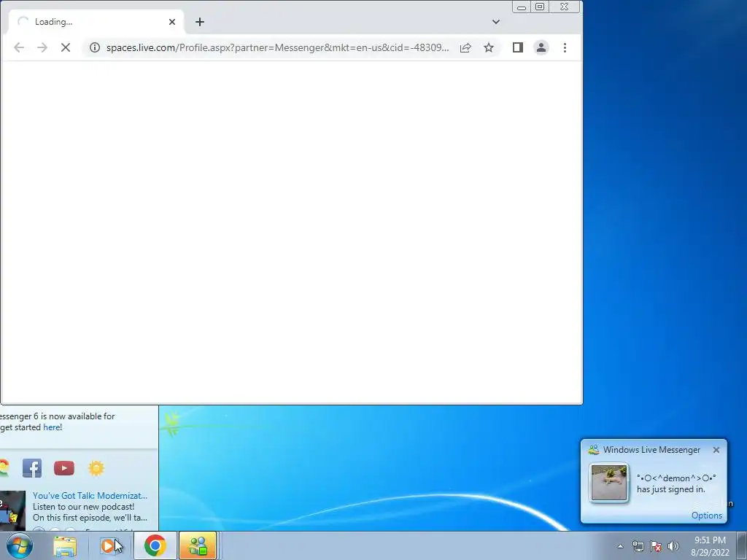Go forward in Chrome history
The image size is (747, 560).
pyautogui.click(x=42, y=47)
